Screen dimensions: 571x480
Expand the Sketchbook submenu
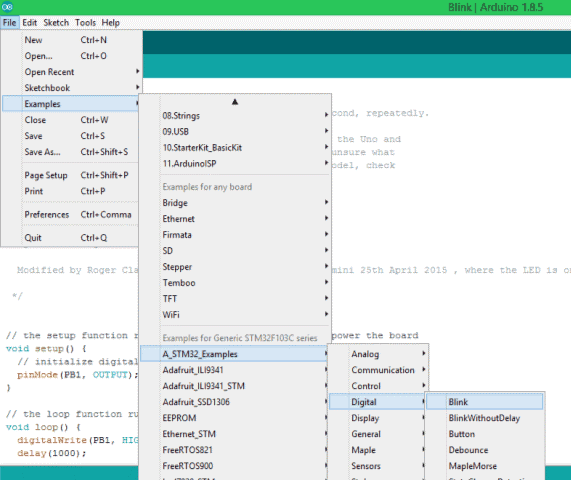click(x=71, y=88)
